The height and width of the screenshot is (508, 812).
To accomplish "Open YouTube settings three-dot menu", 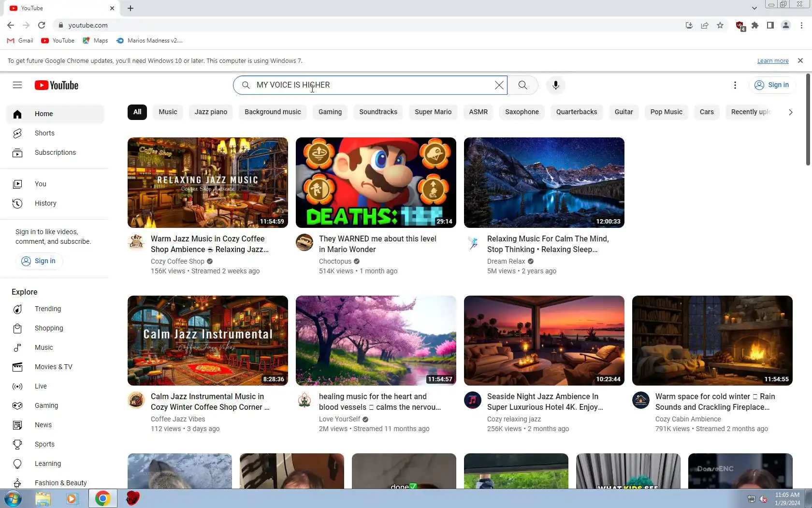I will 735,85.
